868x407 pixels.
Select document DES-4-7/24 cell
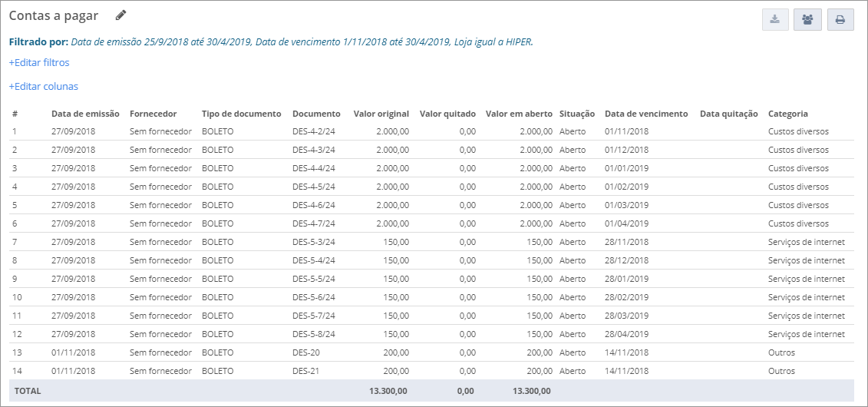314,223
